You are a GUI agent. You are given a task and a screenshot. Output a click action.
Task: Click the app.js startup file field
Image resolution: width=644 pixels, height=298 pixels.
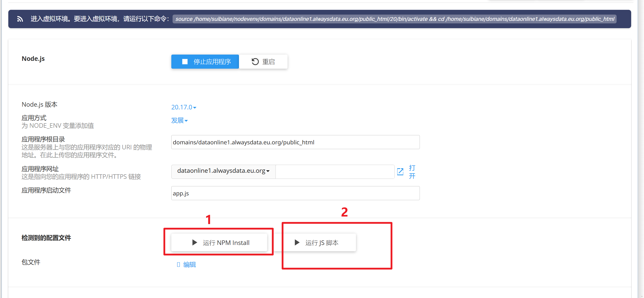coord(295,193)
